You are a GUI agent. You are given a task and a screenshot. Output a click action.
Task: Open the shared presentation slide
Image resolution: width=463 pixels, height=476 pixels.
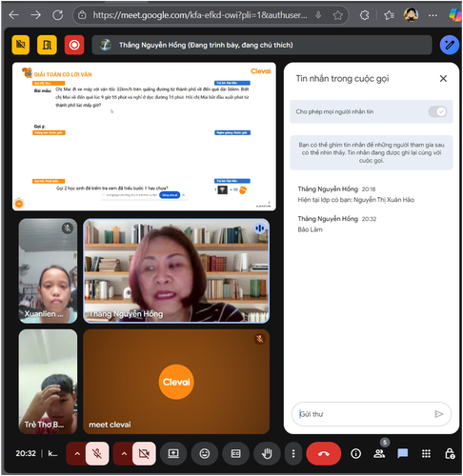pyautogui.click(x=144, y=136)
